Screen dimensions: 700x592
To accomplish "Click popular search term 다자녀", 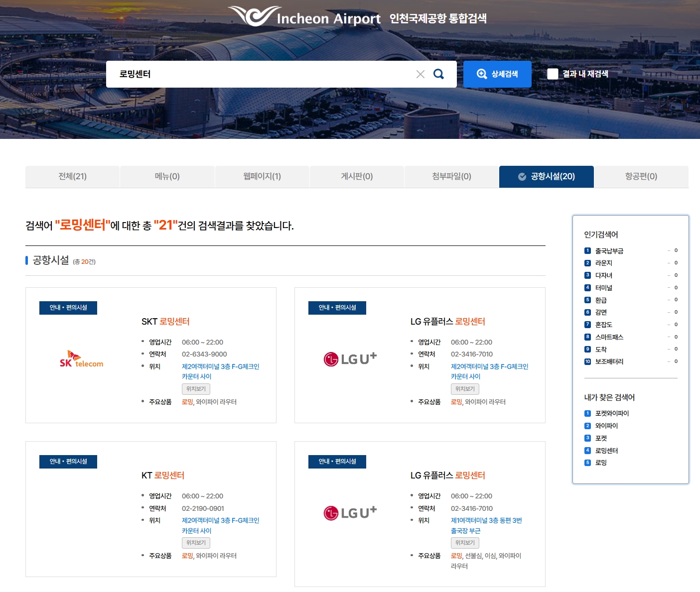I will pos(604,275).
